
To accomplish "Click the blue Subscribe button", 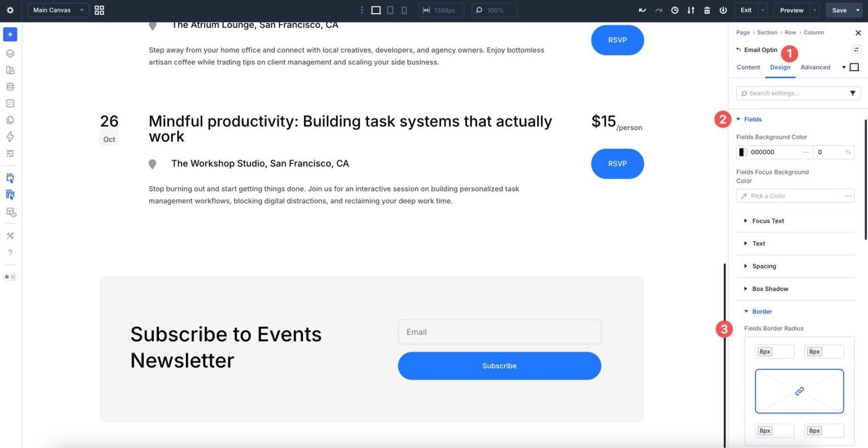I will (500, 366).
